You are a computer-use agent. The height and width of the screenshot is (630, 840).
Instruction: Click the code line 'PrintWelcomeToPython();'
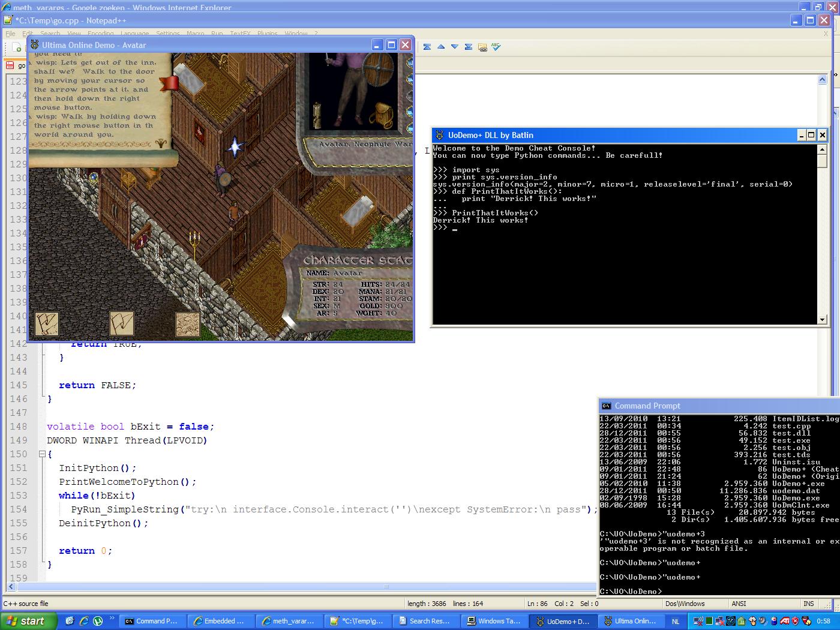127,482
